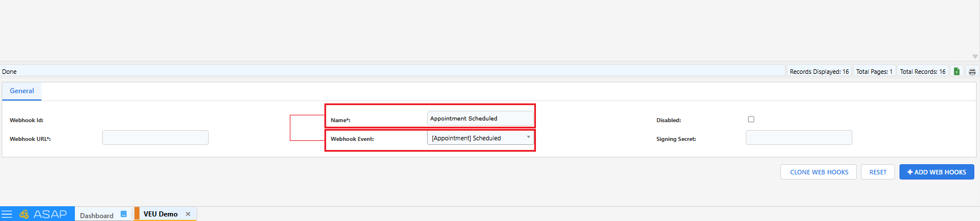The height and width of the screenshot is (221, 980).
Task: Click the blue icon on Dashboard tab
Action: coord(124,214)
